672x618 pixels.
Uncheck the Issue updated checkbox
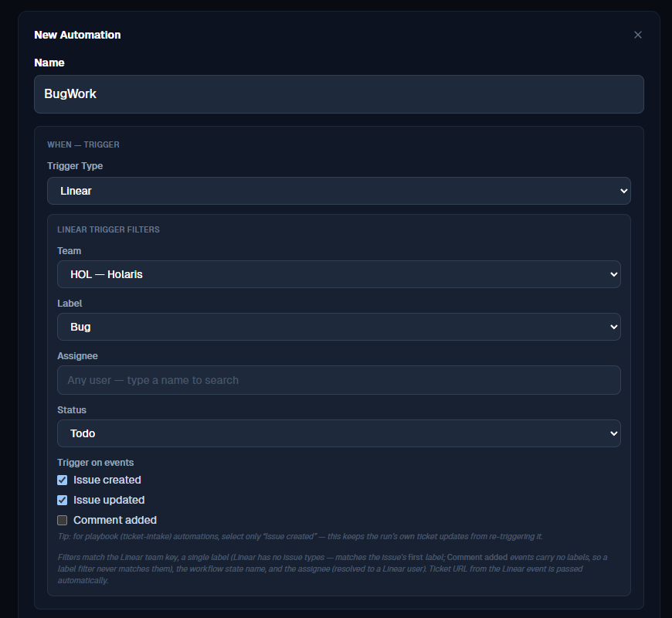tap(62, 500)
